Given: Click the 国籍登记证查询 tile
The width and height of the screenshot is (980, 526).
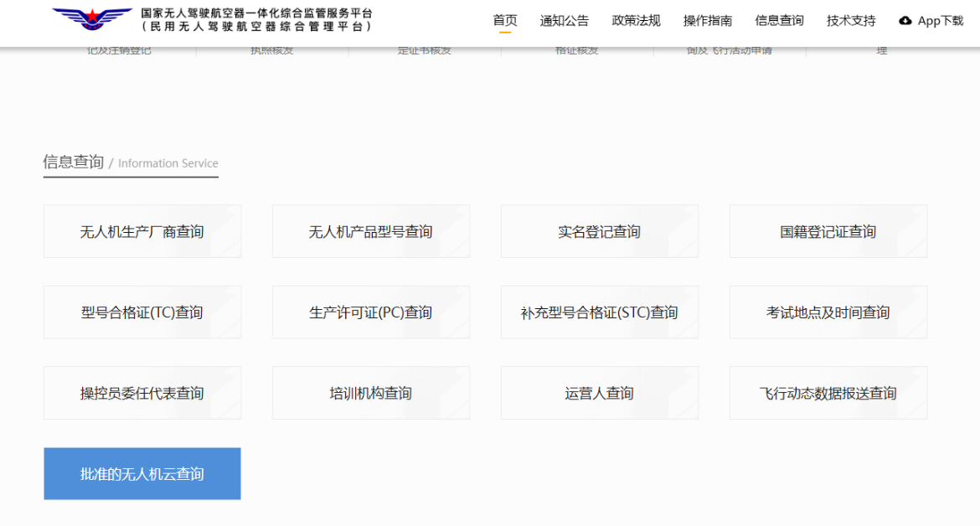Looking at the screenshot, I should click(828, 231).
